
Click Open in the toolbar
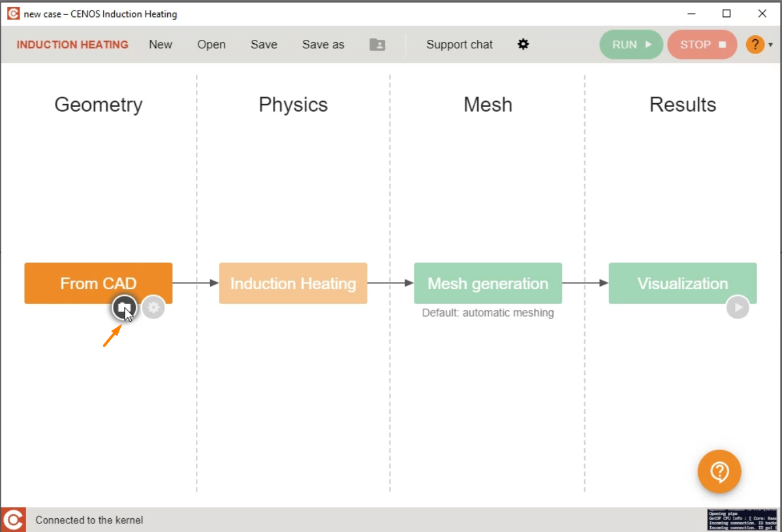[211, 44]
